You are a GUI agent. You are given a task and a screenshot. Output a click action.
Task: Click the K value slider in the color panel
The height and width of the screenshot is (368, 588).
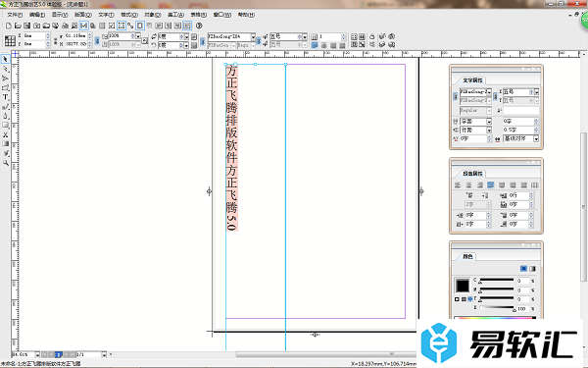point(497,308)
